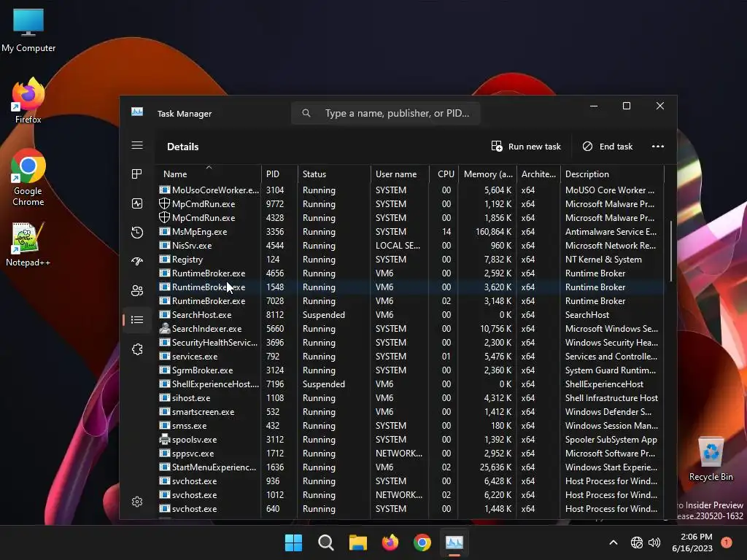Open the Processes page icon in sidebar

click(x=137, y=174)
